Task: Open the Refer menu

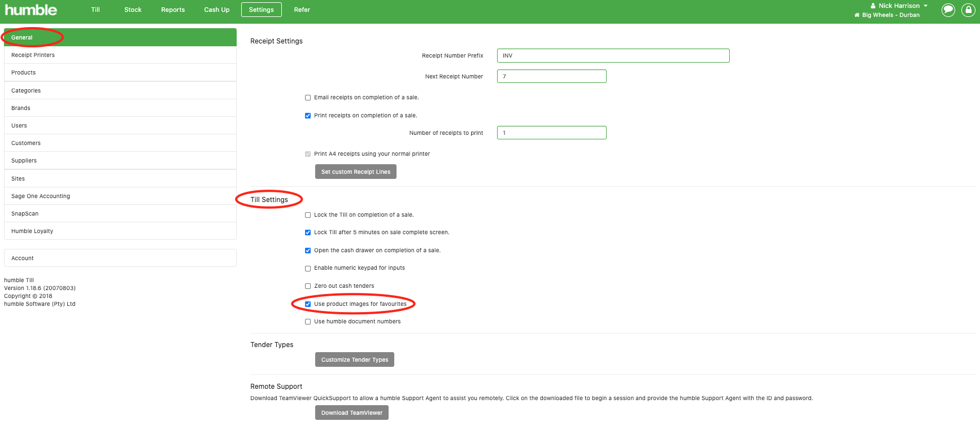Action: click(x=302, y=10)
